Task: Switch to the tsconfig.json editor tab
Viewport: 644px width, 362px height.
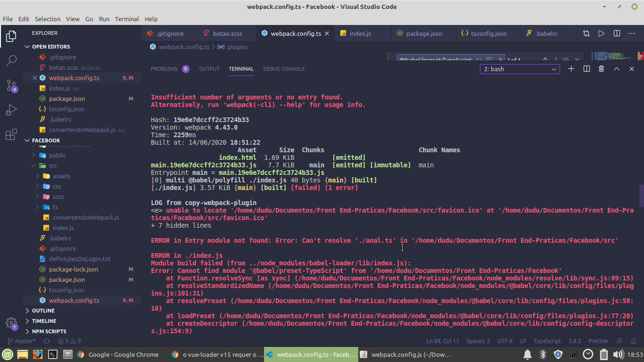Action: (x=488, y=33)
